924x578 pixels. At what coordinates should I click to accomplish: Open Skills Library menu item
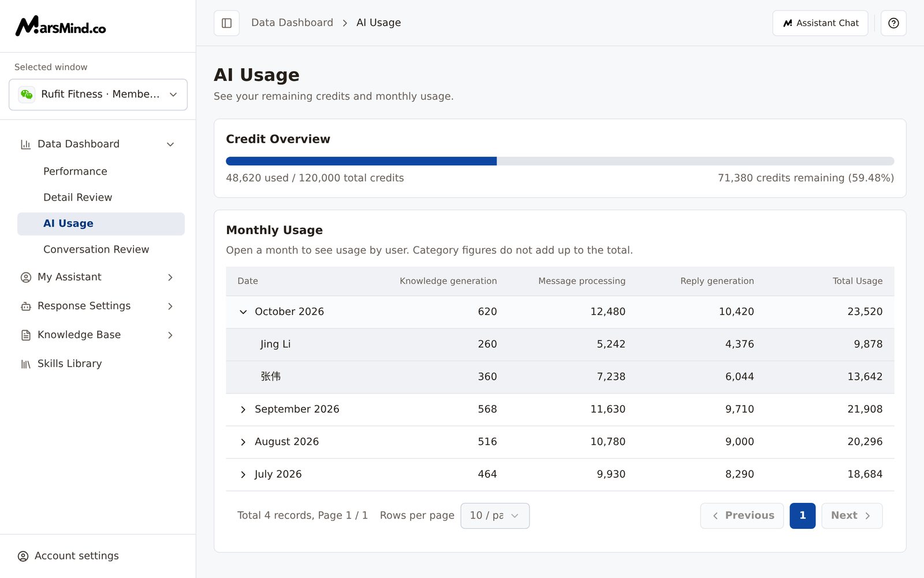tap(98, 364)
